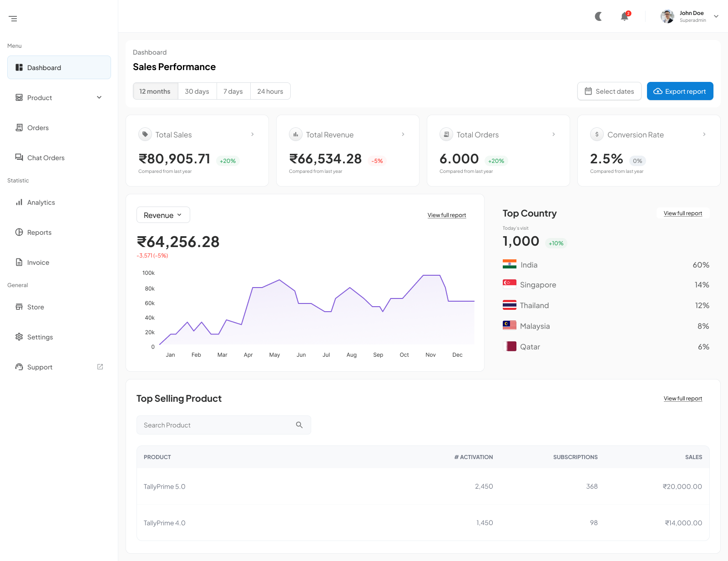Open the Revenue chart metric dropdown
This screenshot has width=728, height=561.
pos(163,215)
